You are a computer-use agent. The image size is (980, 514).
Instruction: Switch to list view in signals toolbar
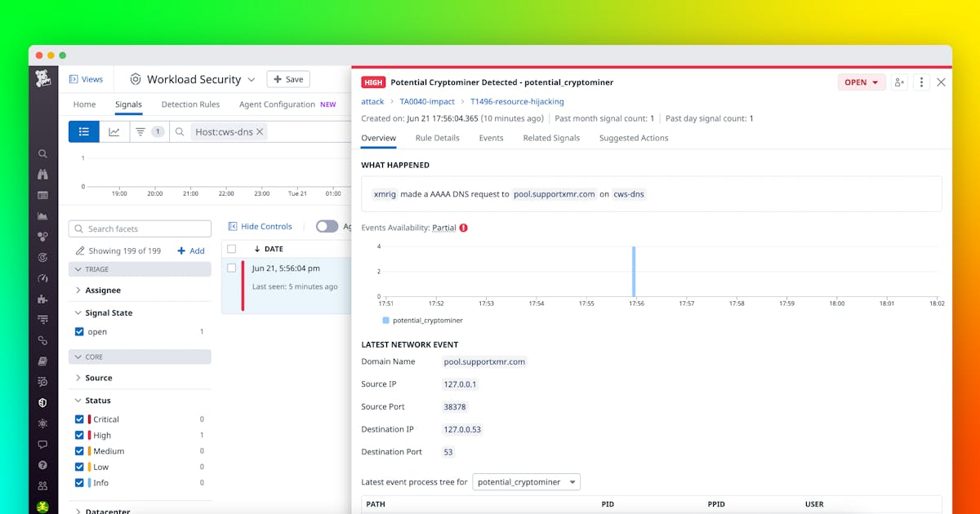point(84,131)
